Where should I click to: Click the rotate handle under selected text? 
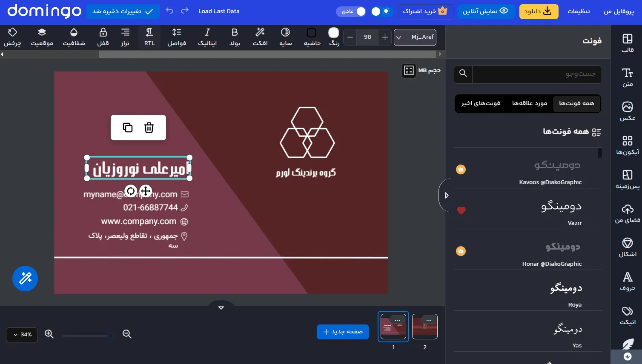coord(131,191)
